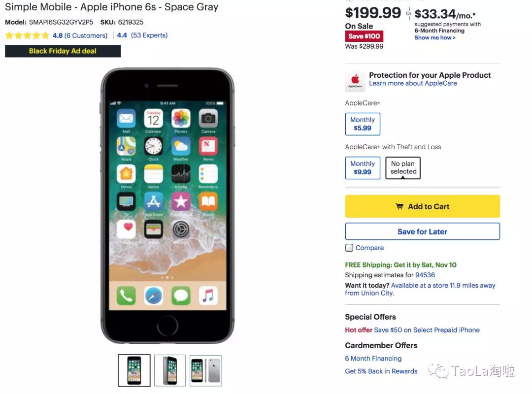Add the iPhone 6s to cart

tap(423, 206)
